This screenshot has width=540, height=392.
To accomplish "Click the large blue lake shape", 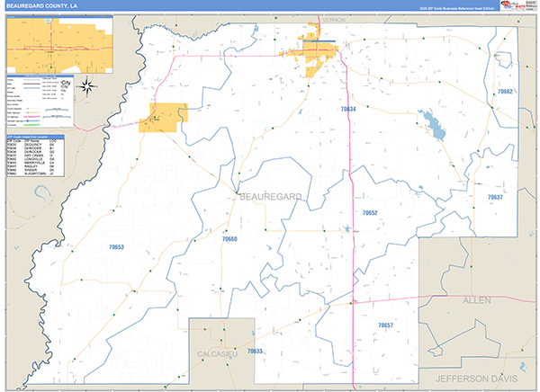I will click(x=433, y=125).
